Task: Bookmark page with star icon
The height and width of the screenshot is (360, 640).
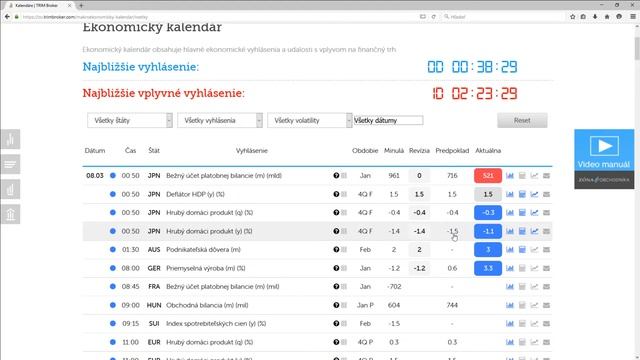Action: pyautogui.click(x=572, y=17)
